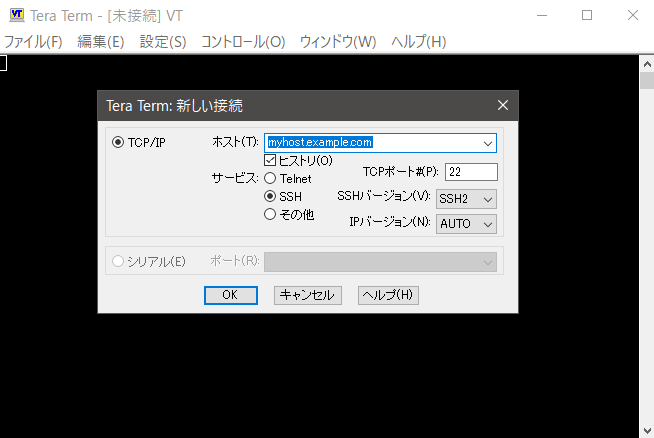Minimize the Tera Term window
654x438 pixels.
pos(542,15)
